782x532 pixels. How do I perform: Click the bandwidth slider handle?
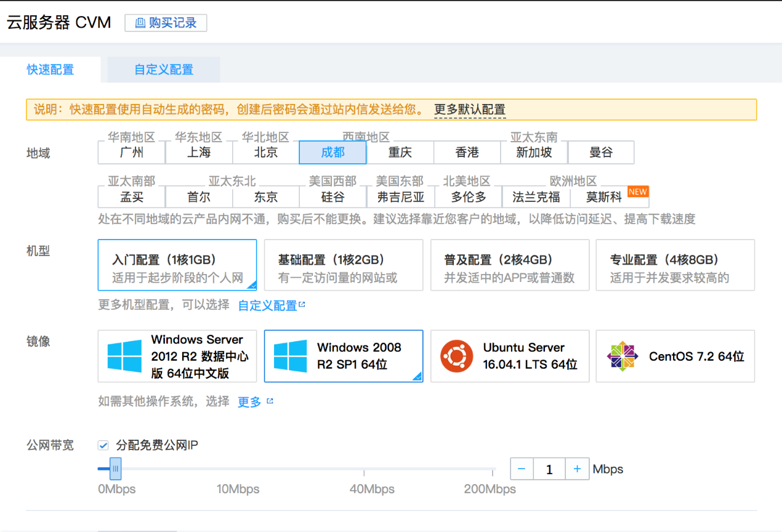[115, 469]
